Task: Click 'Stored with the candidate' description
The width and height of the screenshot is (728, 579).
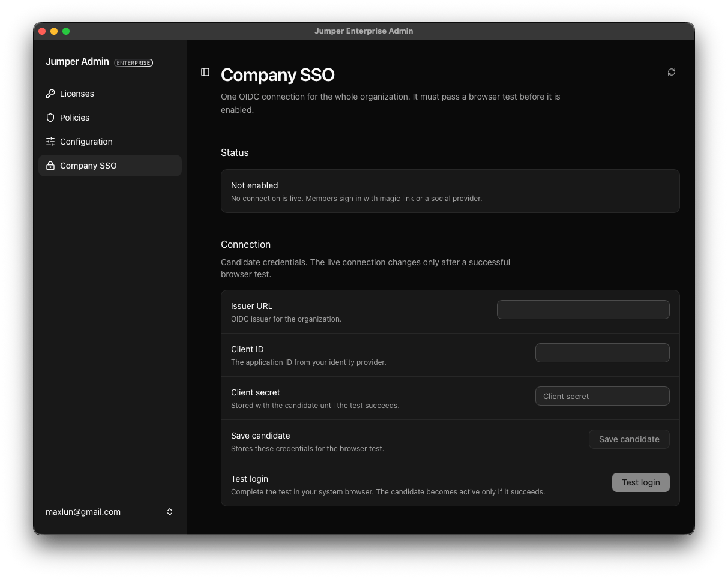Action: pyautogui.click(x=315, y=406)
